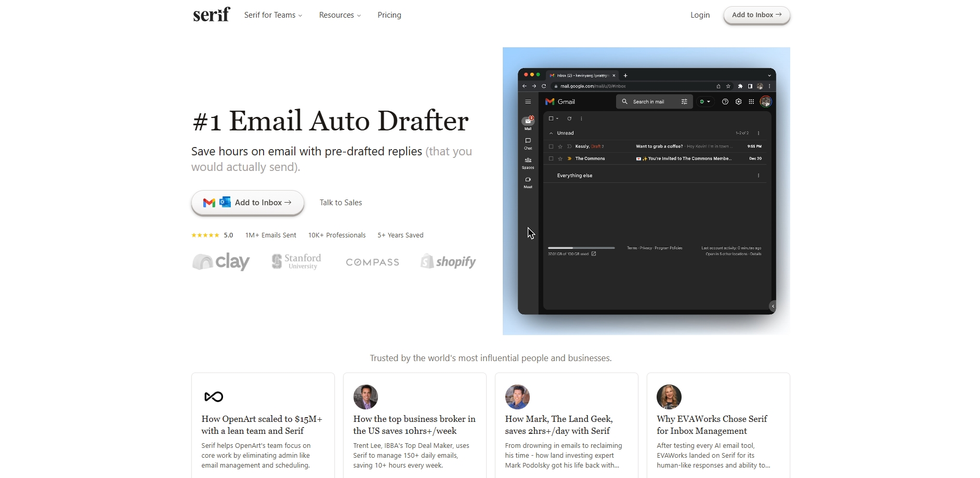The image size is (980, 478).
Task: Open the top business broker story
Action: click(414, 425)
